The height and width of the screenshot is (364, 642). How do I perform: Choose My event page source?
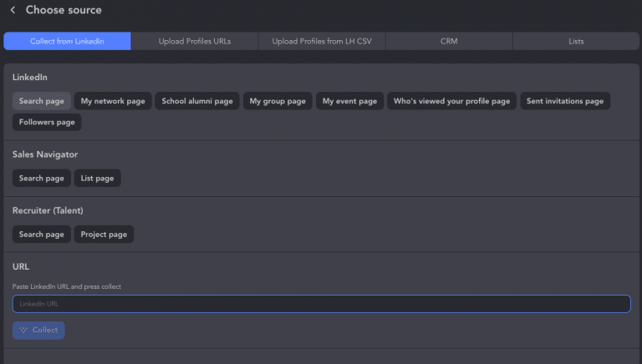point(349,101)
